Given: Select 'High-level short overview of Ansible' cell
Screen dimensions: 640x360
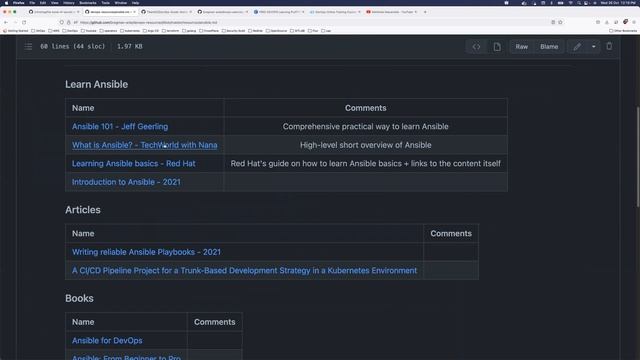Looking at the screenshot, I should [x=365, y=145].
